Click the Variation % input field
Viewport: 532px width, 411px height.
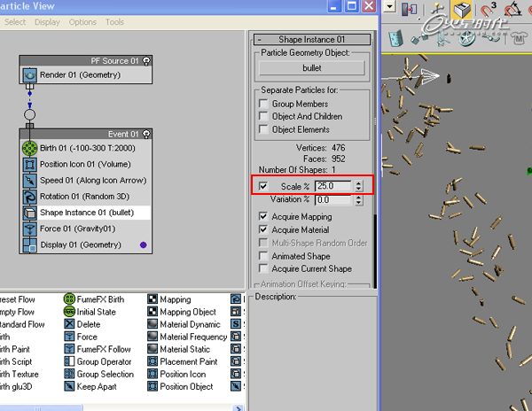point(332,200)
